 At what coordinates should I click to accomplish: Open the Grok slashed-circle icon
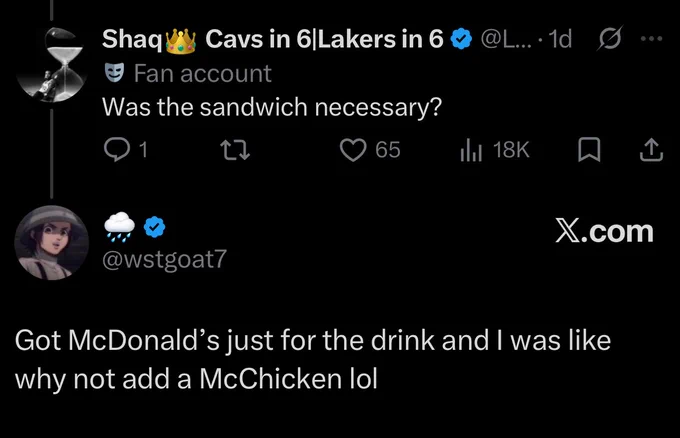(x=610, y=38)
